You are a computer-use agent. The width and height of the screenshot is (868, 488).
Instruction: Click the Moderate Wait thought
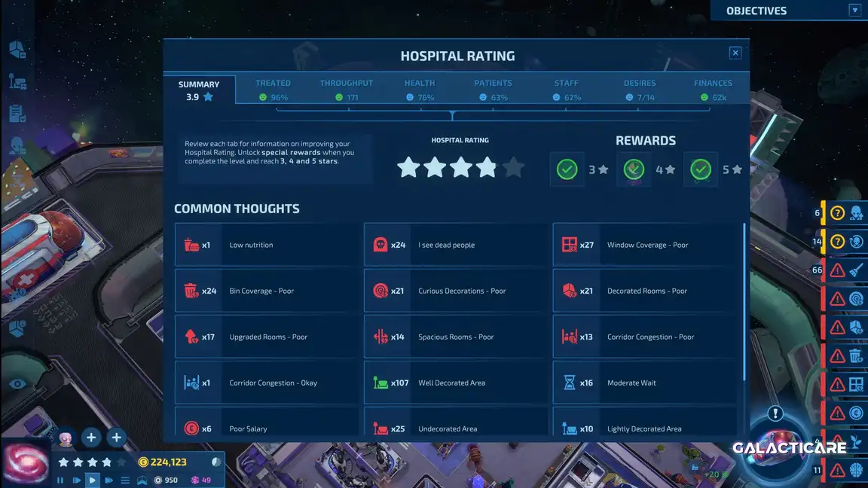(x=644, y=383)
